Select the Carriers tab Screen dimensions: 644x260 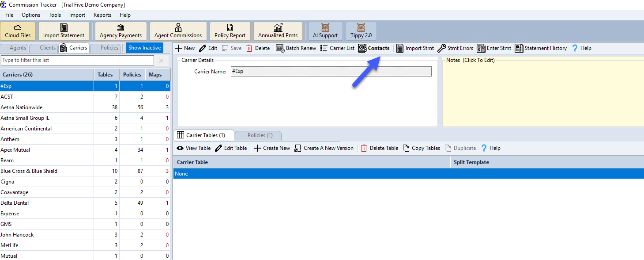coord(74,48)
